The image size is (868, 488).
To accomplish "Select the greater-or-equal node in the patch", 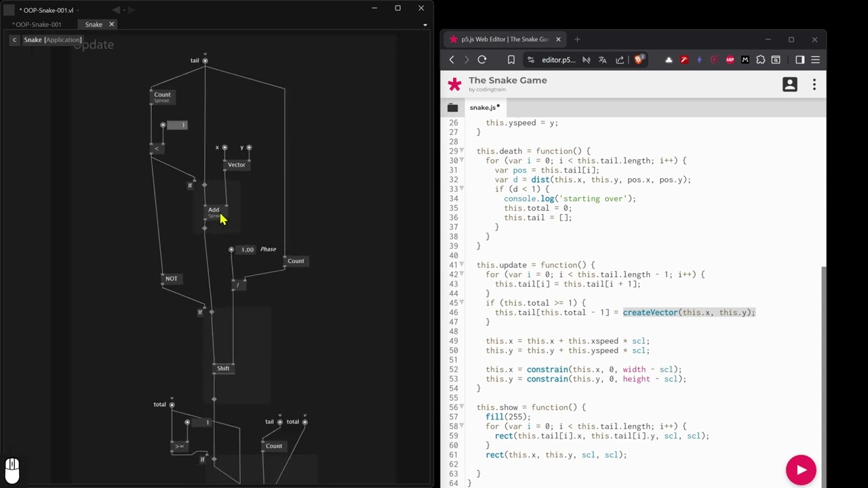I will coord(179,447).
